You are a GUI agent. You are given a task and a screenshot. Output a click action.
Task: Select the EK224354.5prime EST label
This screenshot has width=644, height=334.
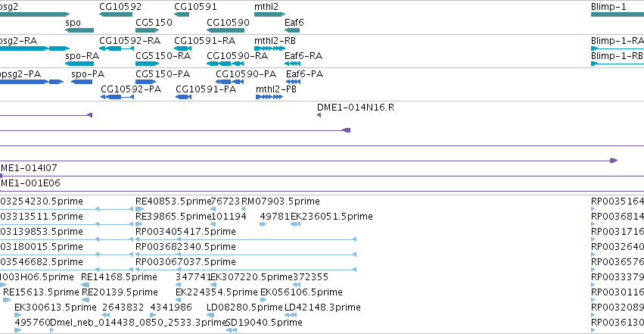(216, 292)
